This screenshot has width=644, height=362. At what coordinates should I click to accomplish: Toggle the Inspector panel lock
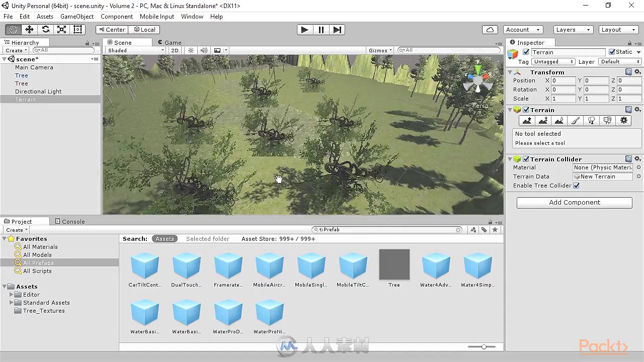point(630,43)
